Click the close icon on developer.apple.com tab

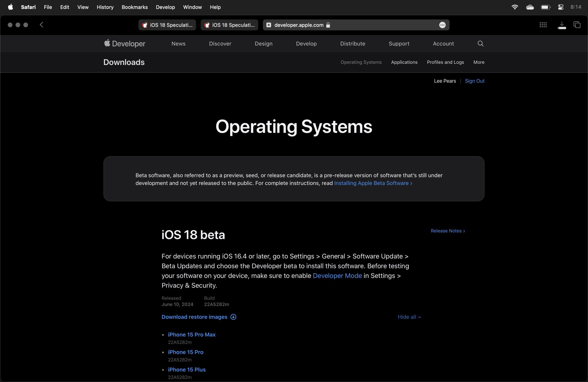269,25
